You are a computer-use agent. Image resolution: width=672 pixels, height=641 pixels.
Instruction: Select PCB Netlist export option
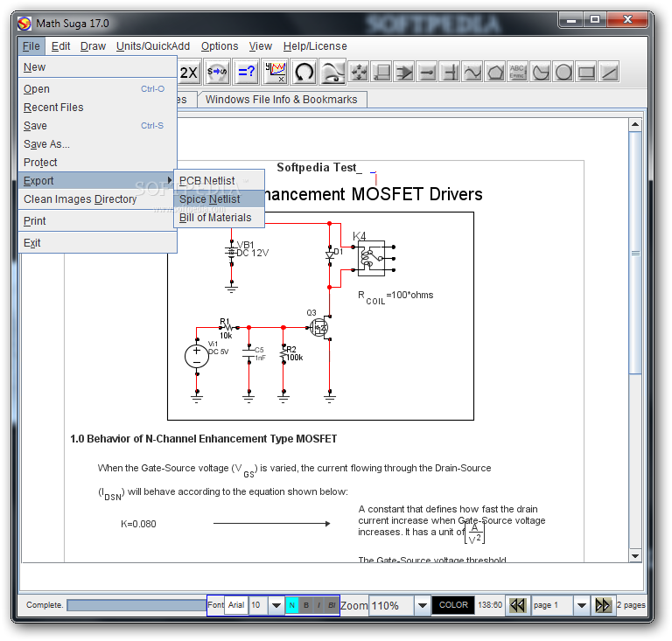(x=219, y=181)
